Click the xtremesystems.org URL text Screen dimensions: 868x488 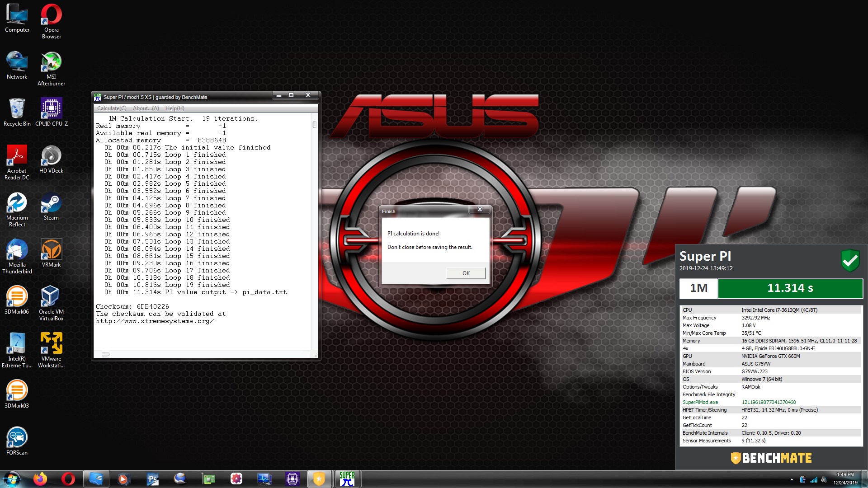[155, 321]
